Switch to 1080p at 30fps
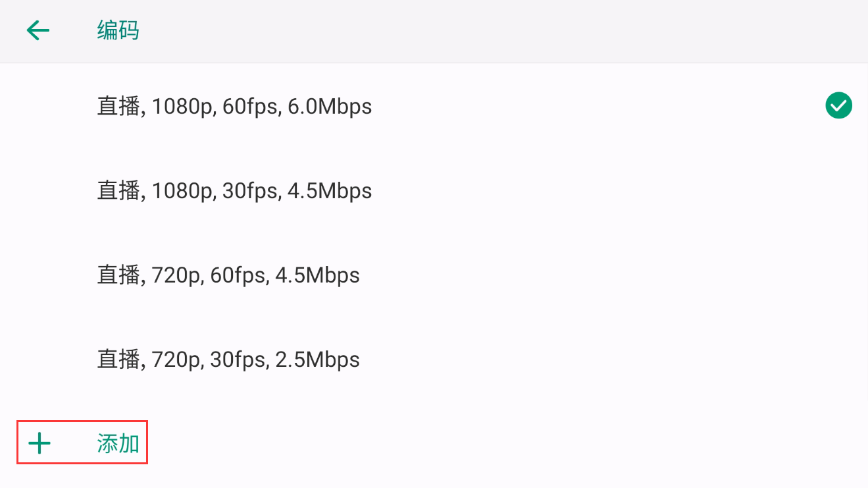This screenshot has height=488, width=868. 434,191
